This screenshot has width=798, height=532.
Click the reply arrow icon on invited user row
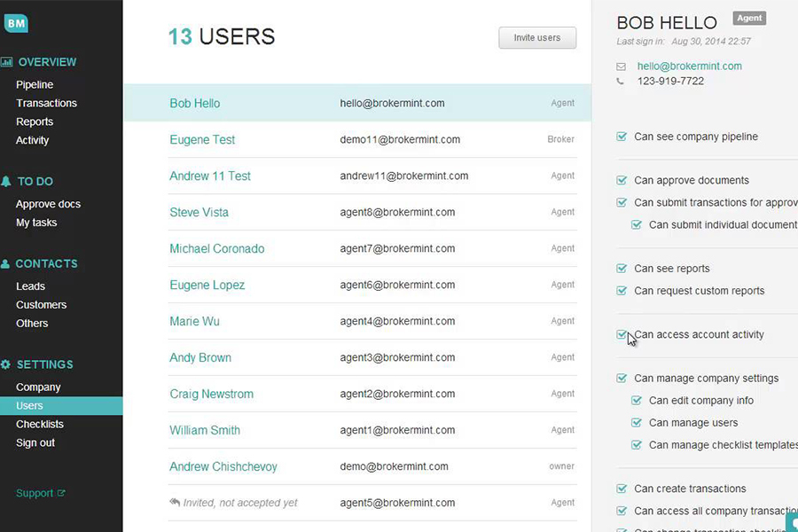pyautogui.click(x=175, y=502)
